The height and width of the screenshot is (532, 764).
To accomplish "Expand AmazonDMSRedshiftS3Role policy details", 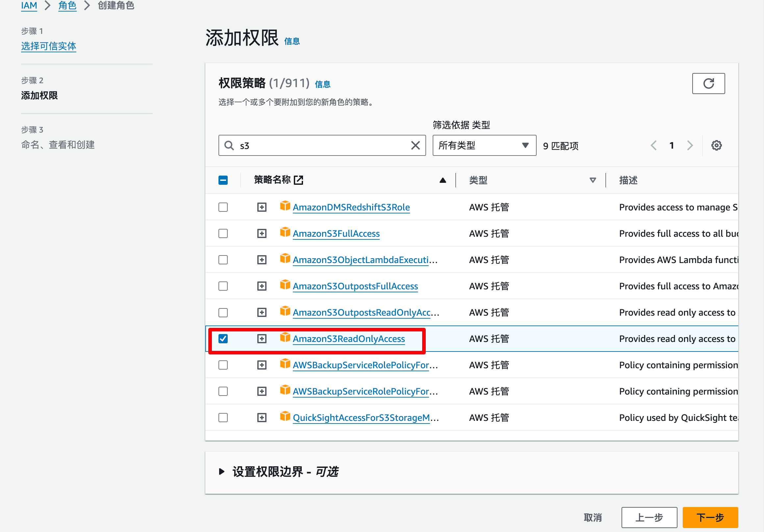I will point(262,207).
